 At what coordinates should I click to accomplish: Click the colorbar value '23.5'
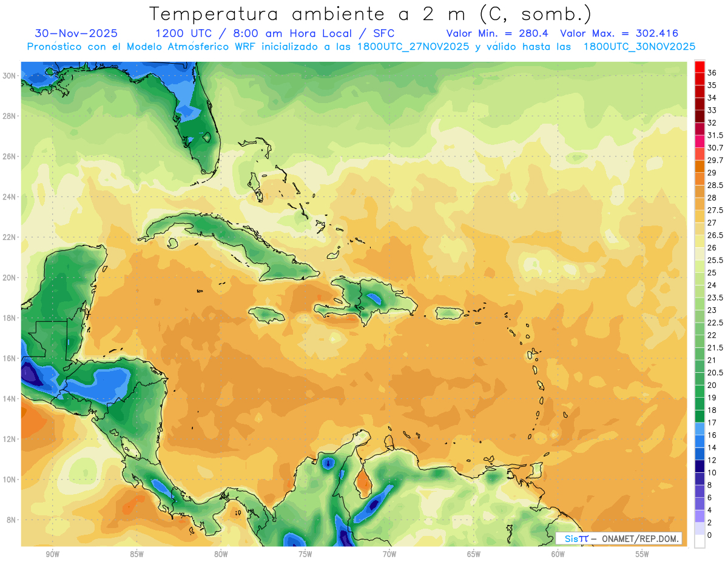coord(715,298)
